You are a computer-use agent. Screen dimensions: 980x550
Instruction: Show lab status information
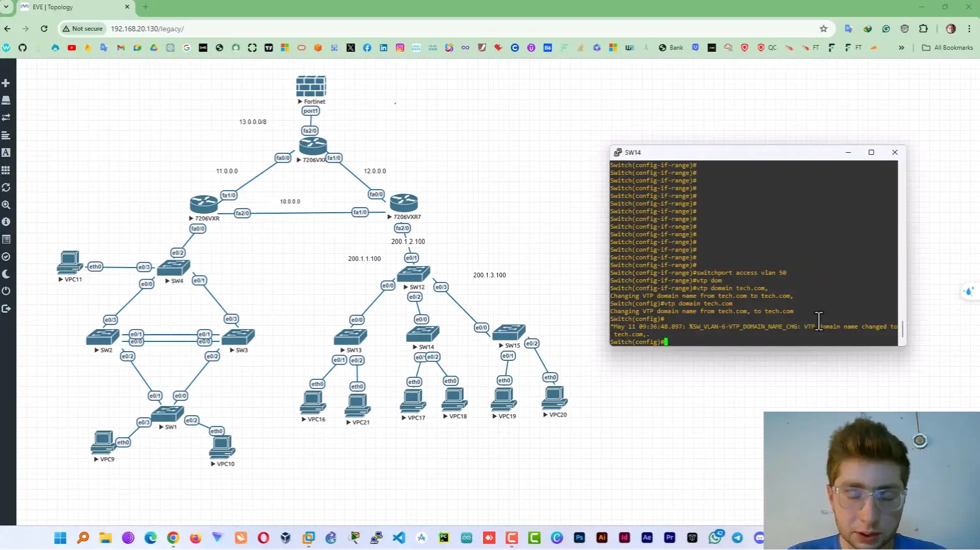tap(6, 221)
